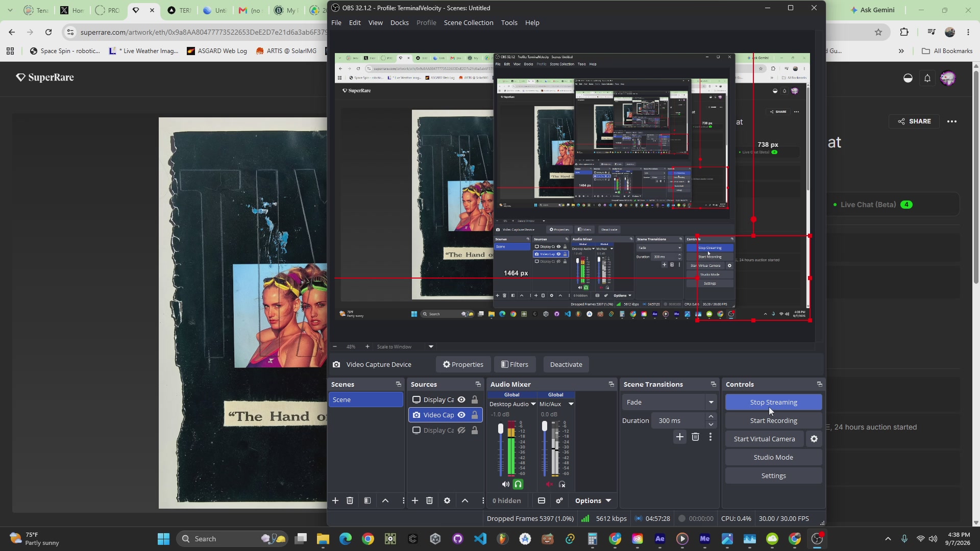Open the Scene Collection menu

[x=469, y=23]
